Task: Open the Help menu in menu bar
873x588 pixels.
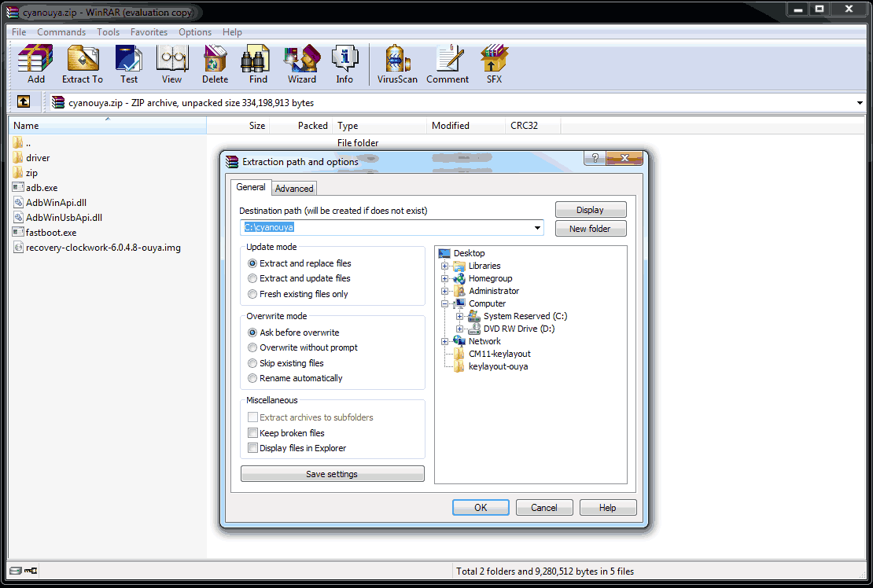Action: 232,32
